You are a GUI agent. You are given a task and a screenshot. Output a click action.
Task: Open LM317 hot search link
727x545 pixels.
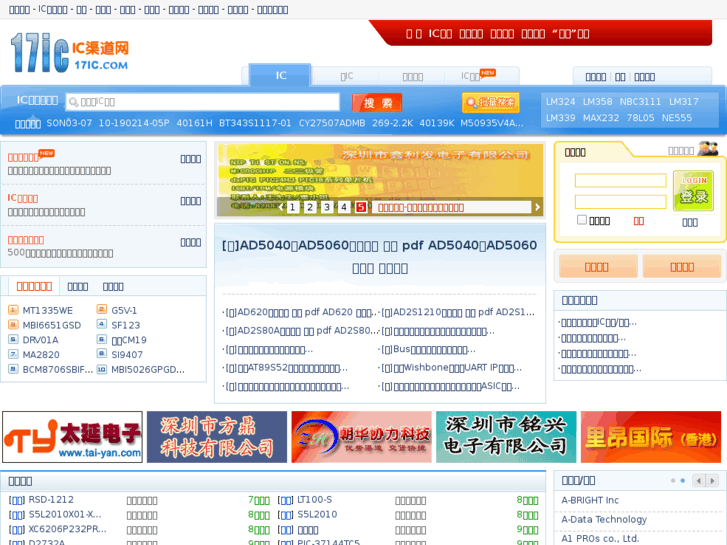tap(683, 102)
